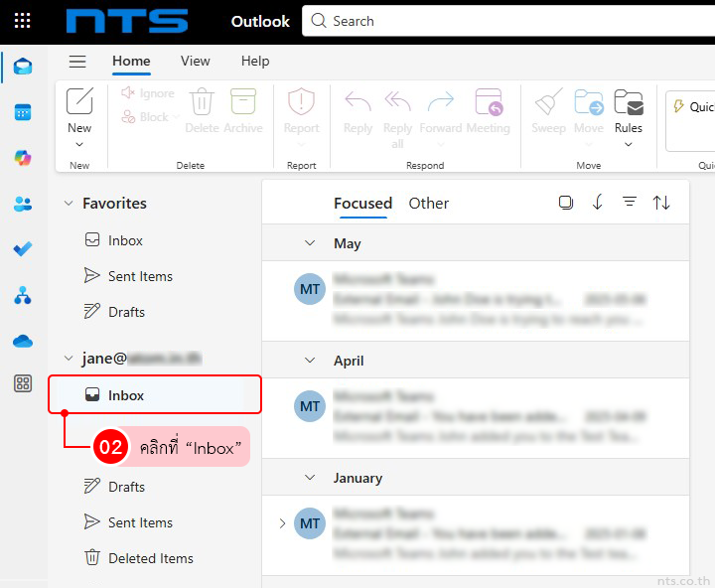
Task: Open the Sort up-down arrows icon
Action: (661, 202)
